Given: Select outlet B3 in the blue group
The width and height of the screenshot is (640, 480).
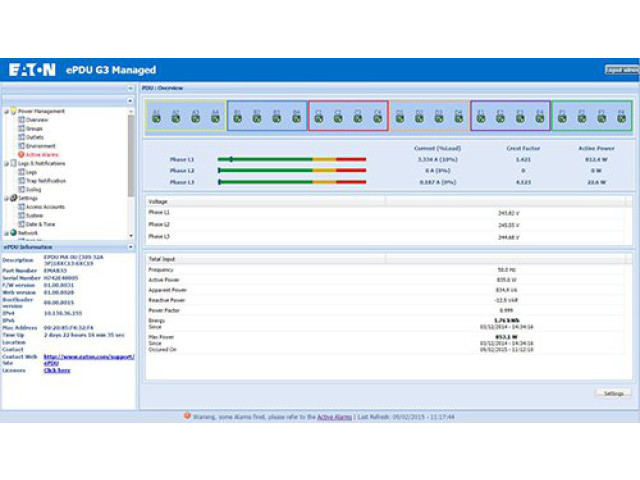Looking at the screenshot, I should point(277,118).
